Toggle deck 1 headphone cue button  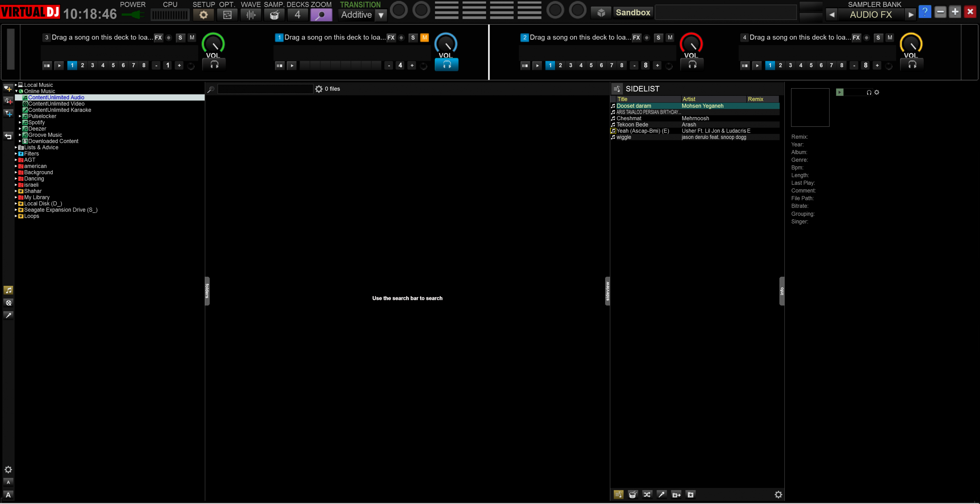tap(446, 65)
